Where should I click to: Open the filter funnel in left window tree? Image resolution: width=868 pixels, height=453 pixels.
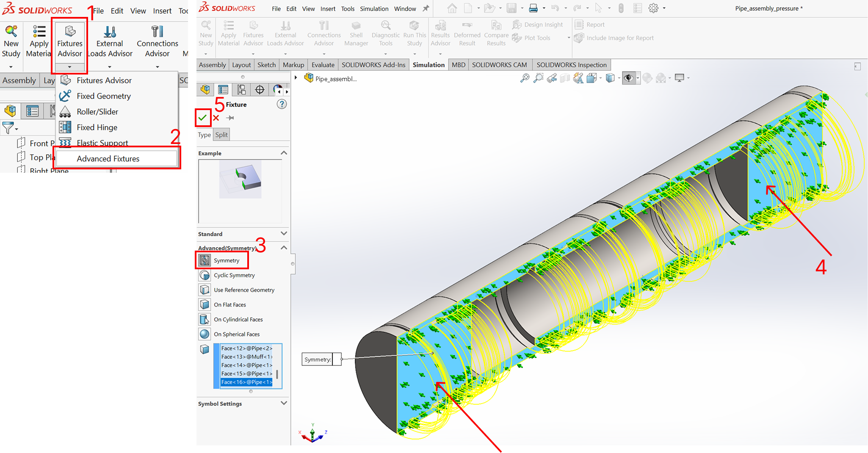coord(8,127)
